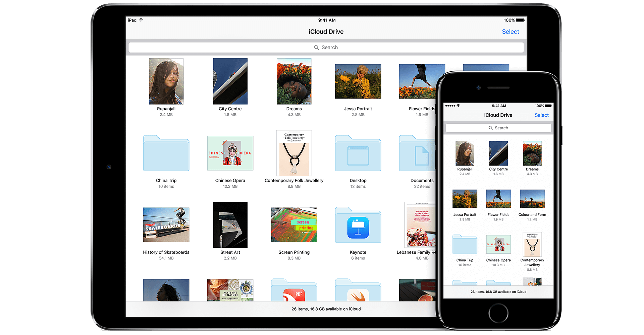Click the iPad storage status text
644x335 pixels.
coord(326,309)
